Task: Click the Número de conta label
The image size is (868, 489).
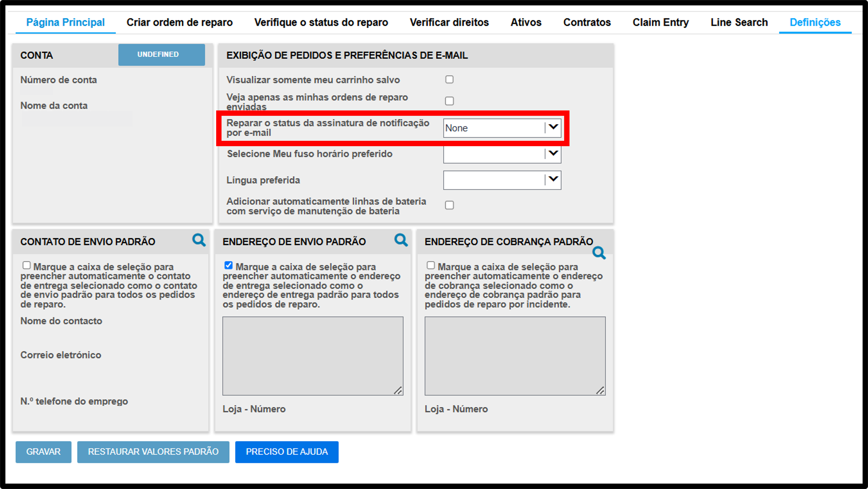Action: 59,80
